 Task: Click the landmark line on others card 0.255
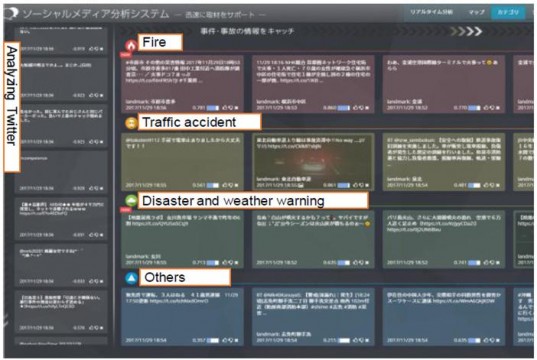point(284,334)
